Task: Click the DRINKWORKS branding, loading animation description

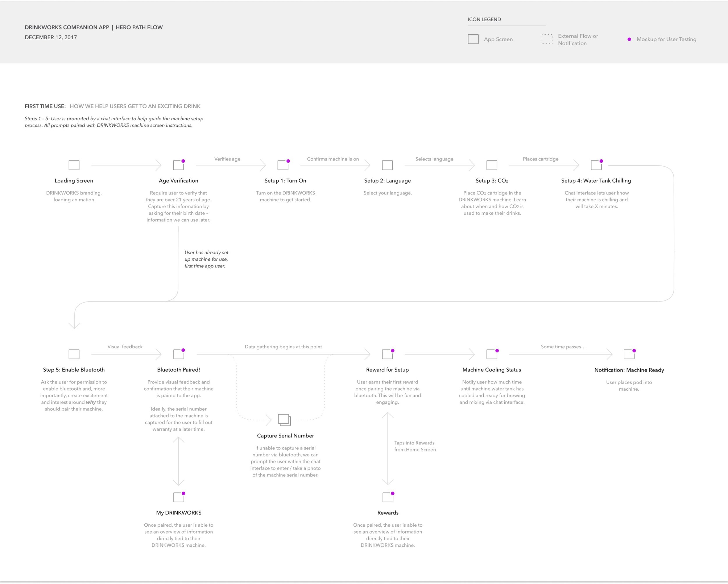Action: pyautogui.click(x=74, y=196)
